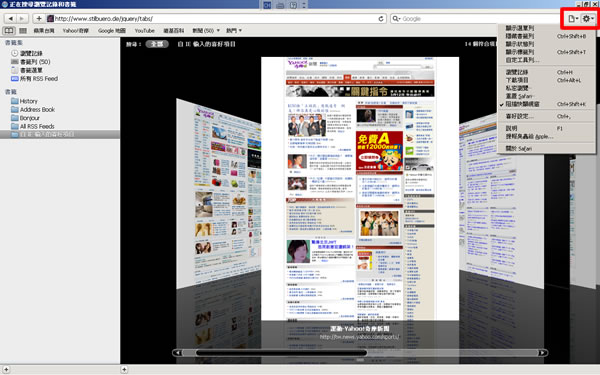Add bookmark collection with bottom-left plus button
600x375 pixels.
[6, 369]
